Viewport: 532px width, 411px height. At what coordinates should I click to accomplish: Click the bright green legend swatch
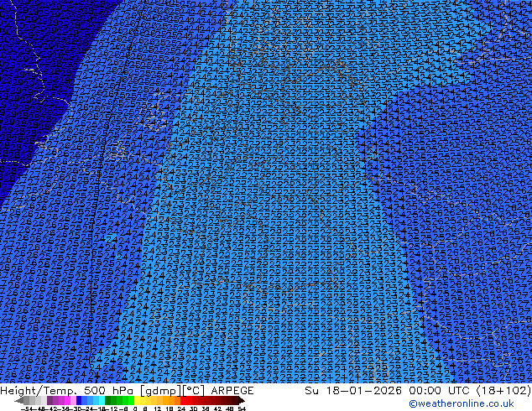pyautogui.click(x=132, y=401)
